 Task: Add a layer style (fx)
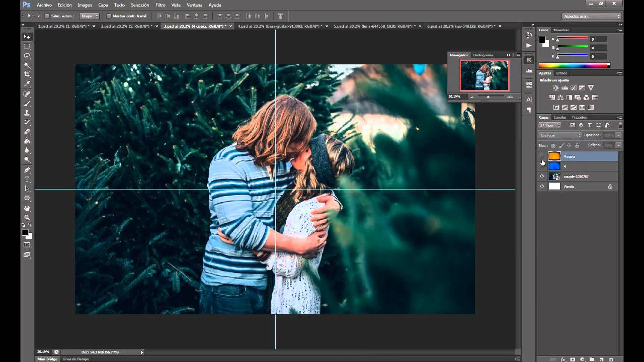click(x=563, y=359)
